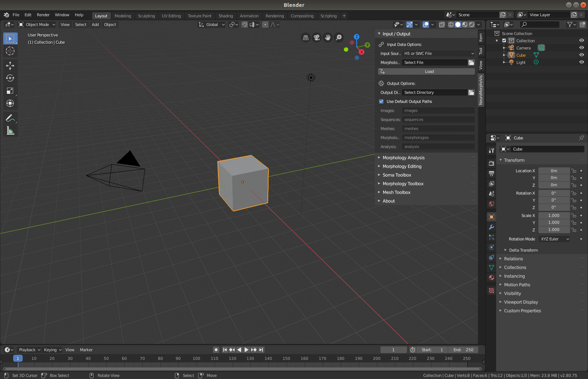The image size is (588, 379).
Task: Activate the Measure ruler tool
Action: (10, 131)
